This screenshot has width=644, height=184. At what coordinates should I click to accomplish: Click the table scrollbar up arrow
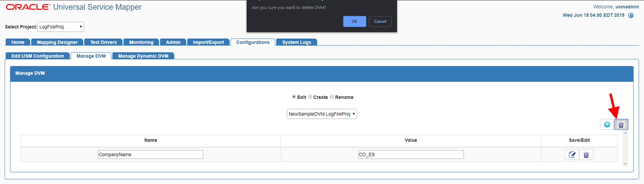pyautogui.click(x=625, y=133)
